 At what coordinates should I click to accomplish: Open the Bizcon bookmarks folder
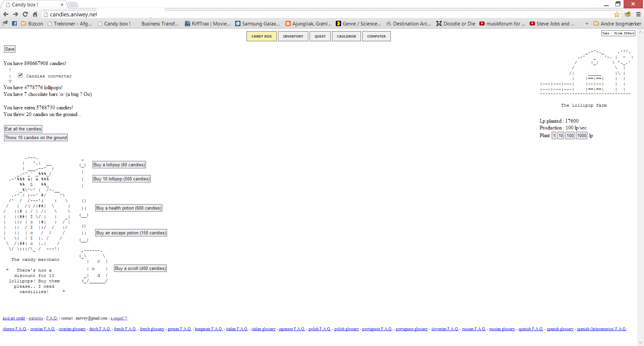[x=32, y=23]
